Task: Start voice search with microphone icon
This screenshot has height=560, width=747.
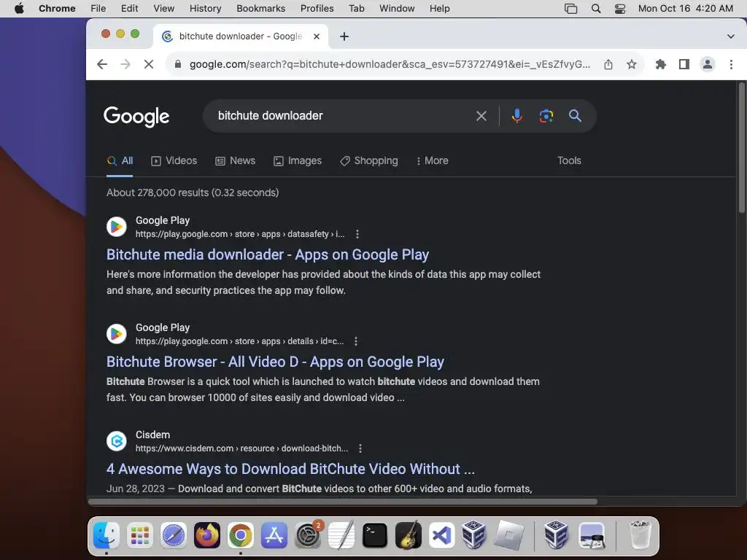Action: (x=517, y=116)
